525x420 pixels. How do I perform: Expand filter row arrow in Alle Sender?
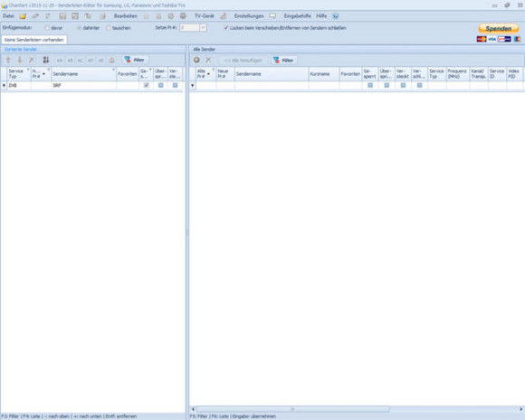pyautogui.click(x=192, y=85)
